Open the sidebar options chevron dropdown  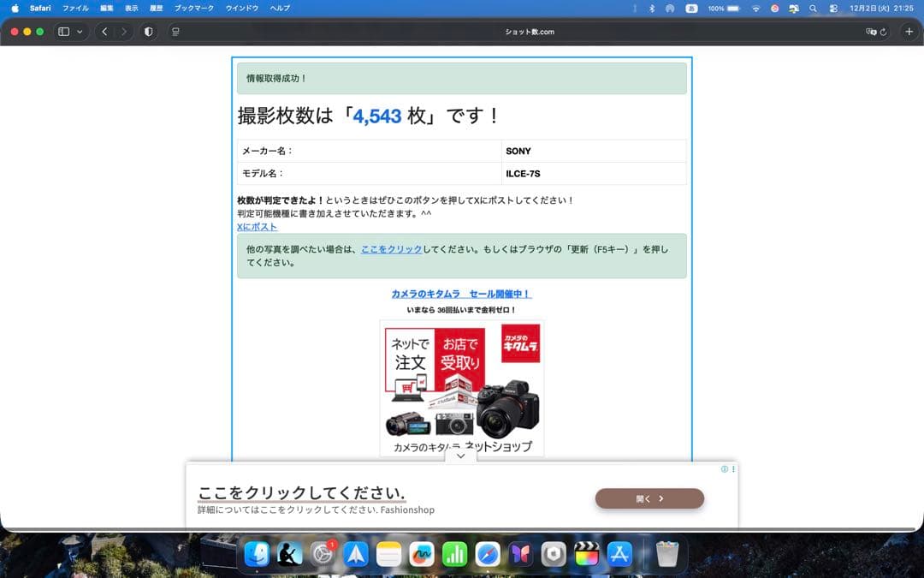pyautogui.click(x=79, y=32)
